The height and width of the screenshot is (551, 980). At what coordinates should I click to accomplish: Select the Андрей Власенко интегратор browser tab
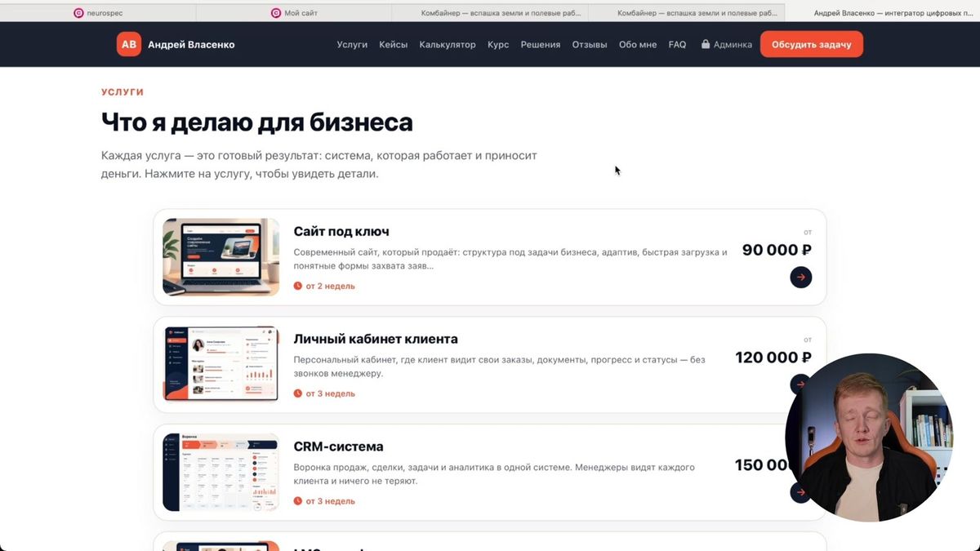pyautogui.click(x=883, y=13)
